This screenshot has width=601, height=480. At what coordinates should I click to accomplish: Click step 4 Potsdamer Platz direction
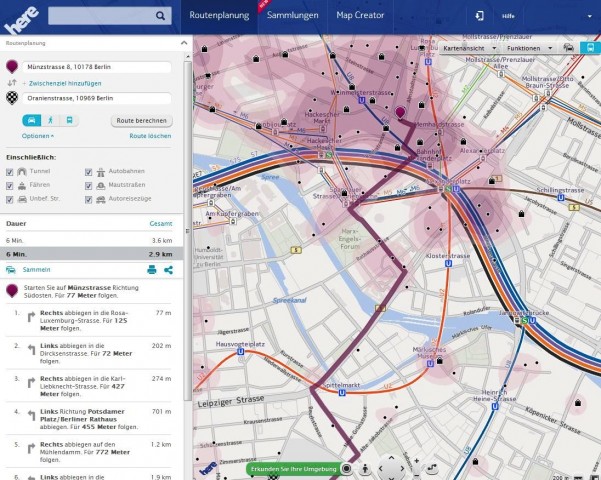[x=89, y=419]
